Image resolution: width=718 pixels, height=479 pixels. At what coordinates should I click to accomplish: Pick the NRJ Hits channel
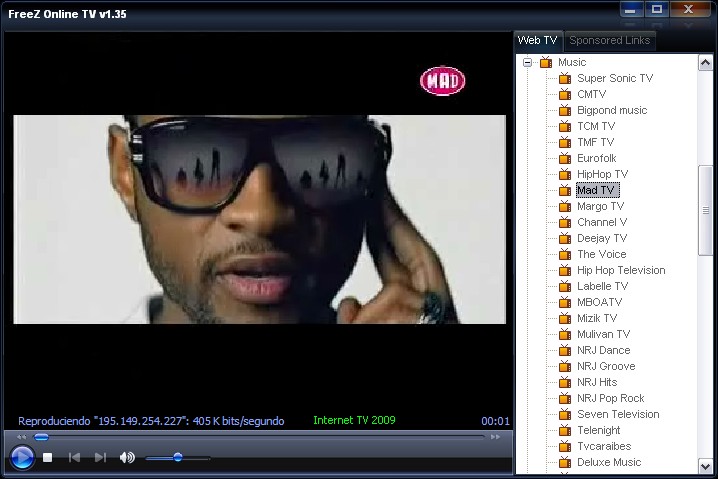[x=597, y=382]
